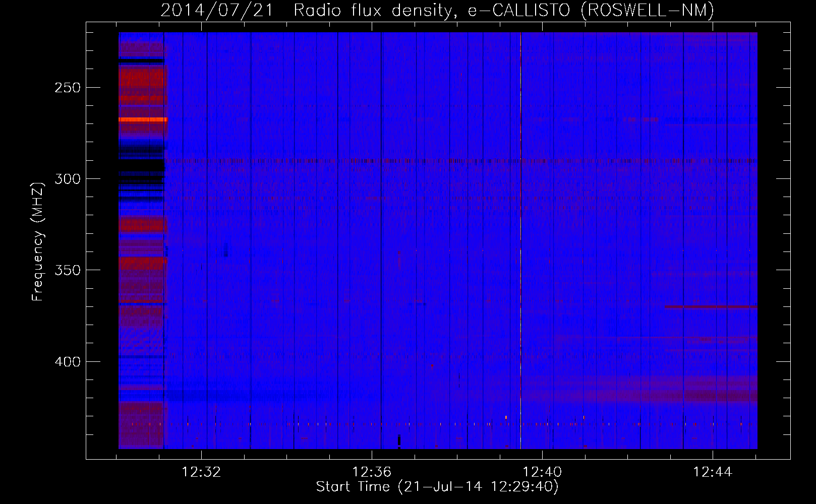Select the 350 frequency tick label
This screenshot has height=504, width=816.
click(68, 270)
